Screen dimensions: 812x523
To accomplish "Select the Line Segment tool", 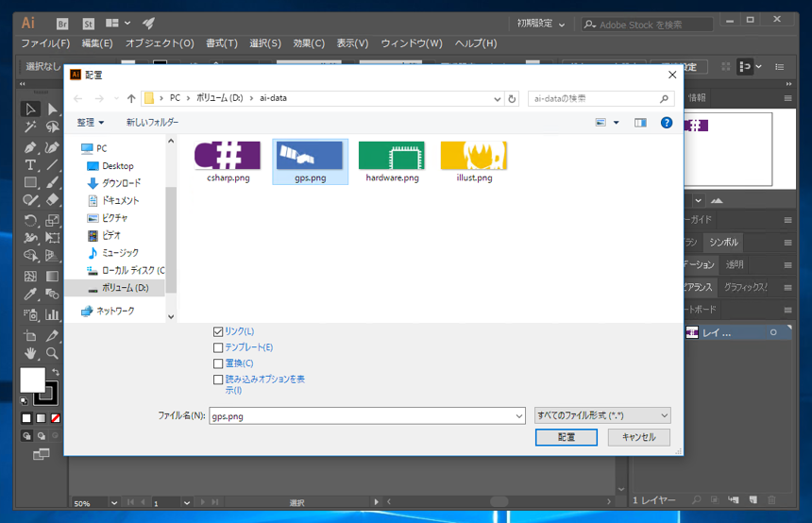I will 52,165.
